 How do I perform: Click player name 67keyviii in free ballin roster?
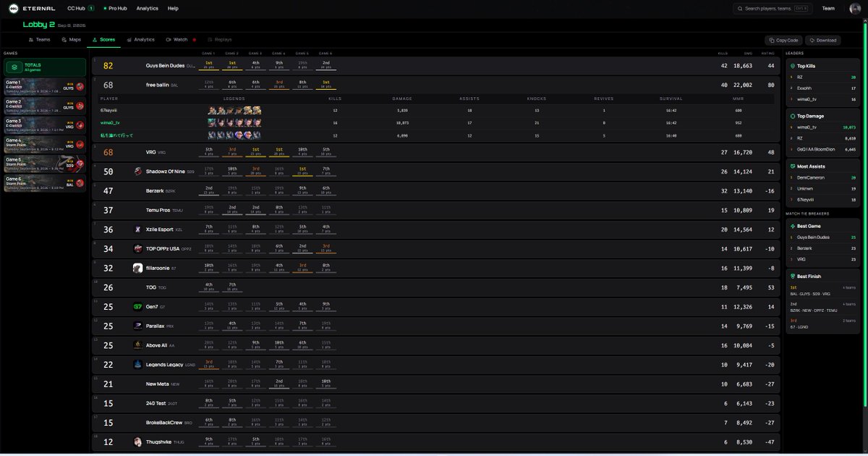(x=108, y=110)
